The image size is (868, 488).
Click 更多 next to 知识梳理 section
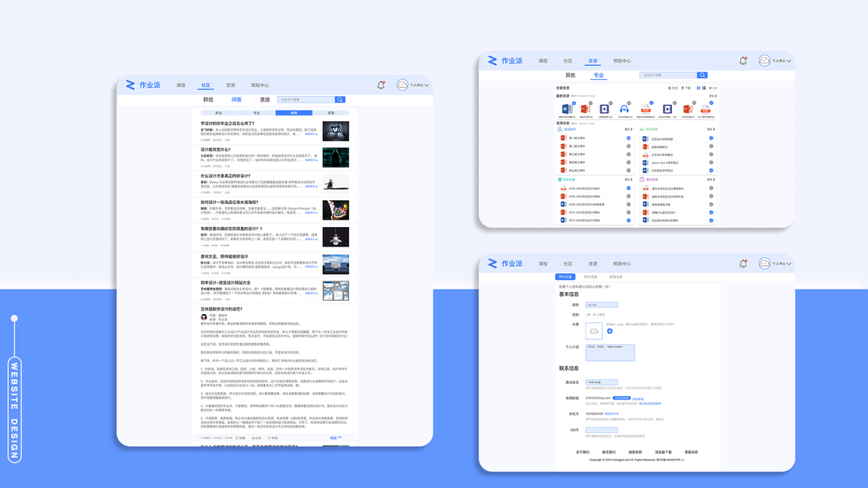coord(711,129)
